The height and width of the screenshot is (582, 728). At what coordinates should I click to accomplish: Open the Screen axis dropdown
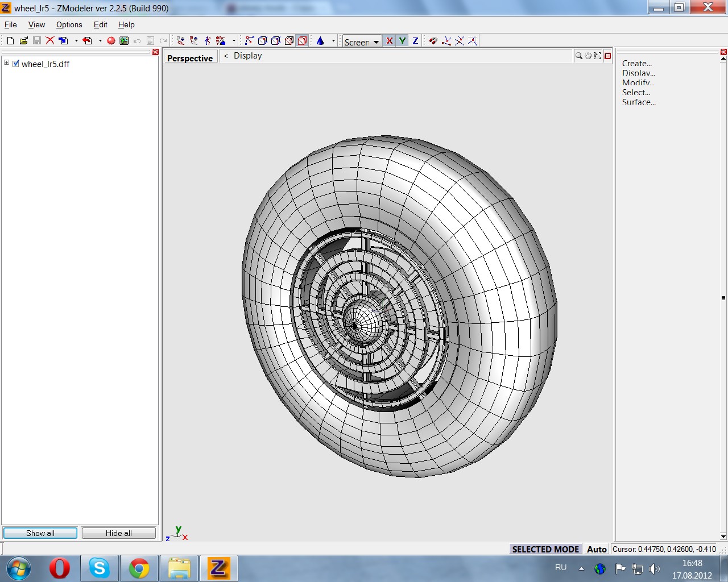[362, 41]
